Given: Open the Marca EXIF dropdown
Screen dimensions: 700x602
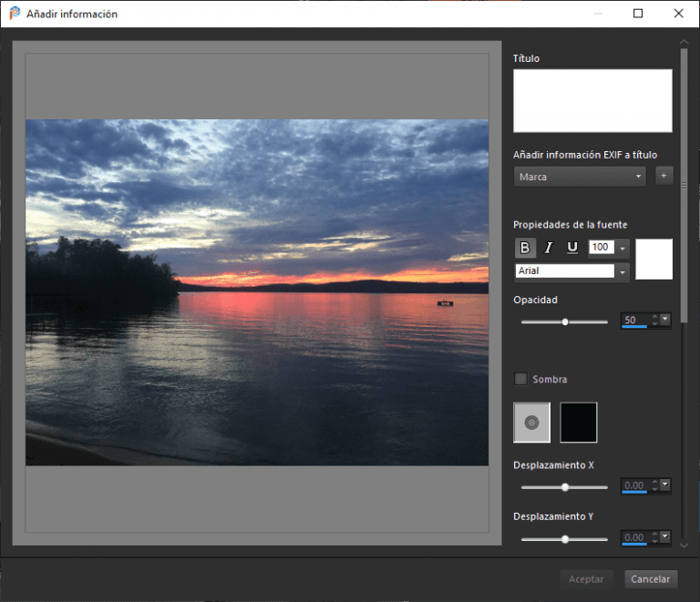Looking at the screenshot, I should pos(580,177).
